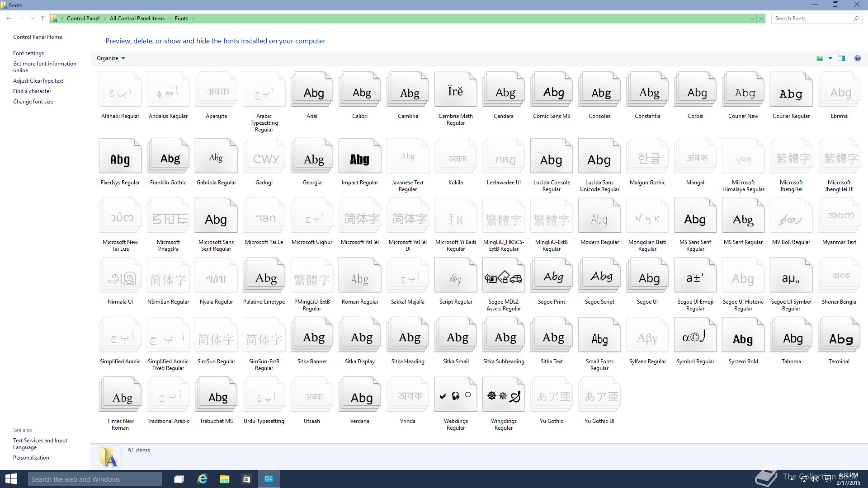Select the Sitka Banner font icon

(x=312, y=335)
